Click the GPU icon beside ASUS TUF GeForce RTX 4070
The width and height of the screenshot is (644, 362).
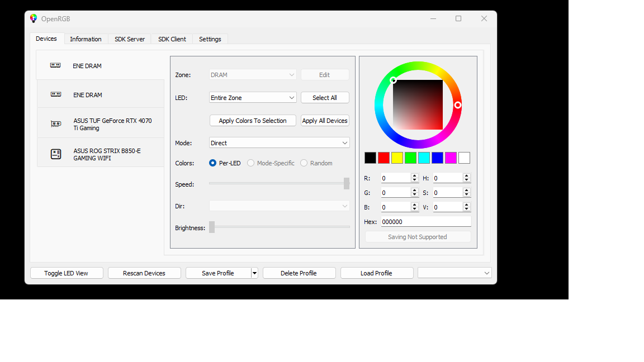(56, 124)
